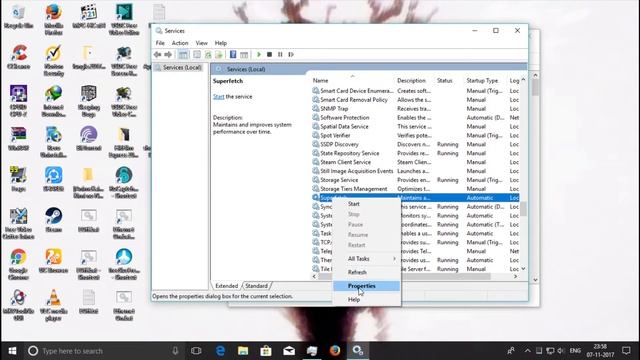Click the Services gear taskbar icon
Viewport: 640px width, 360px height.
(358, 351)
